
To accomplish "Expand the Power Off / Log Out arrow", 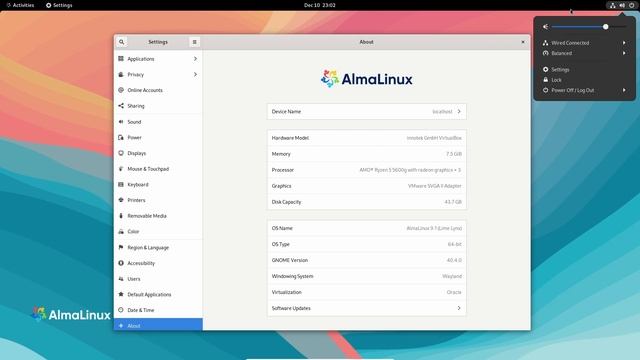I will (624, 90).
